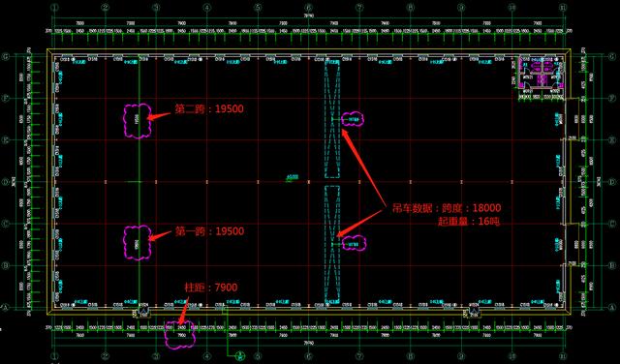Click the red text 第一跨：19500
The height and width of the screenshot is (364, 620).
[209, 231]
